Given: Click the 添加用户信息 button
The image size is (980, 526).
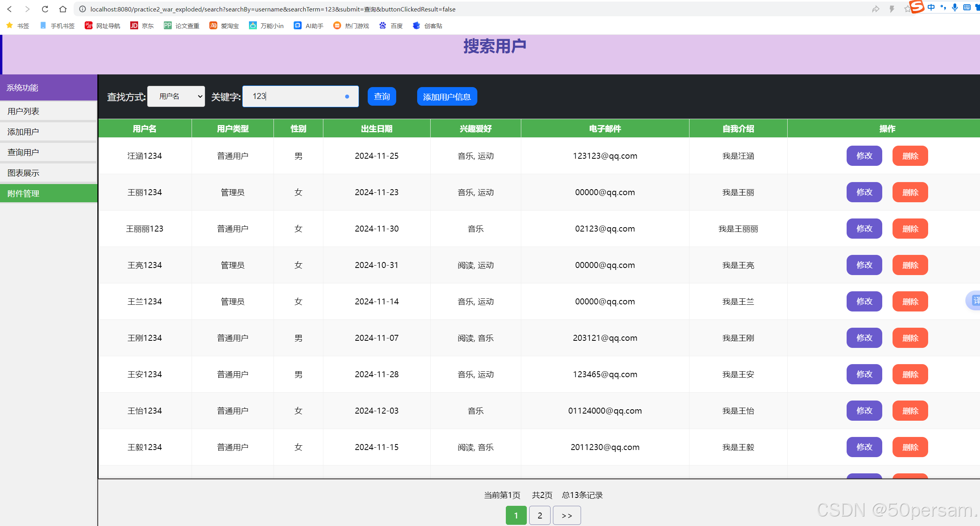Looking at the screenshot, I should [x=447, y=97].
